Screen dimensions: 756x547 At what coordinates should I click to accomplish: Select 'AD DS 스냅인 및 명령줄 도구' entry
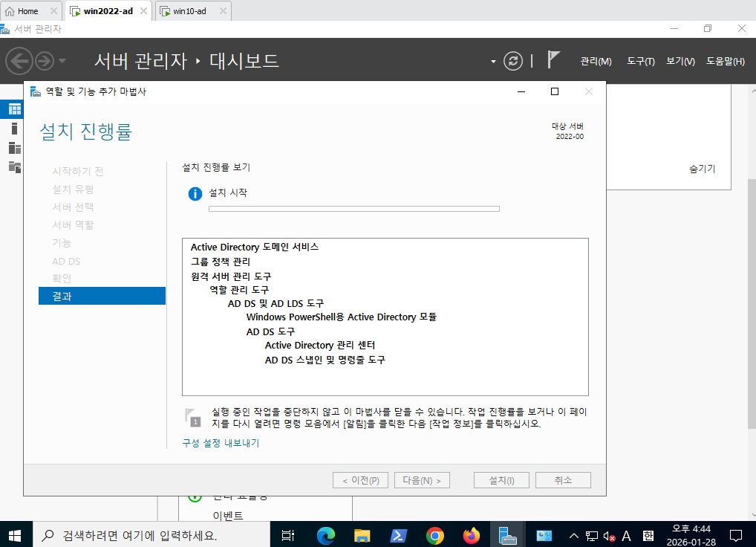click(x=325, y=360)
